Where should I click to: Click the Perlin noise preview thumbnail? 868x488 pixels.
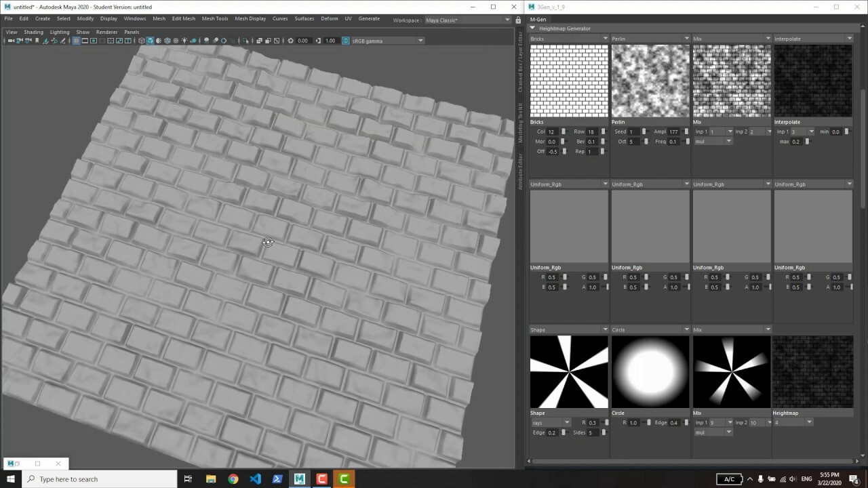coord(650,81)
